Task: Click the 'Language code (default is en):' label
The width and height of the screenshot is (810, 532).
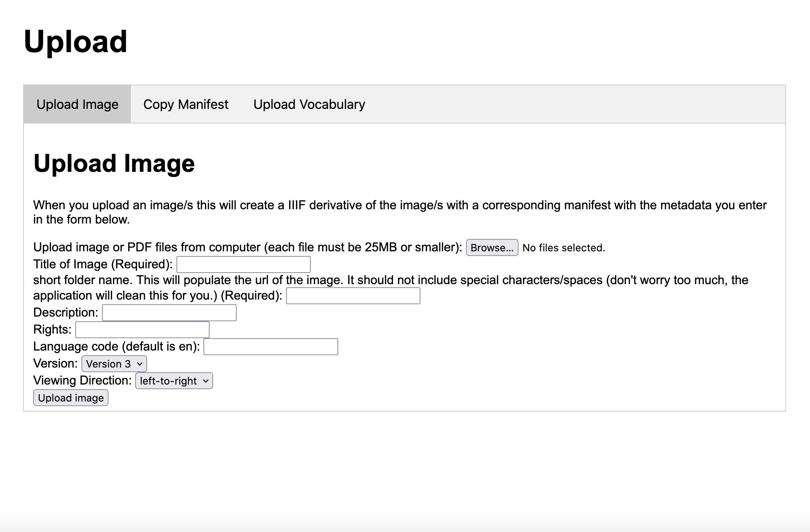Action: tap(117, 346)
